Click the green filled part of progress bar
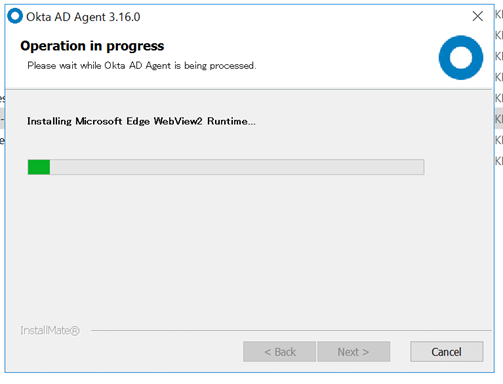Image resolution: width=503 pixels, height=384 pixels. point(39,167)
